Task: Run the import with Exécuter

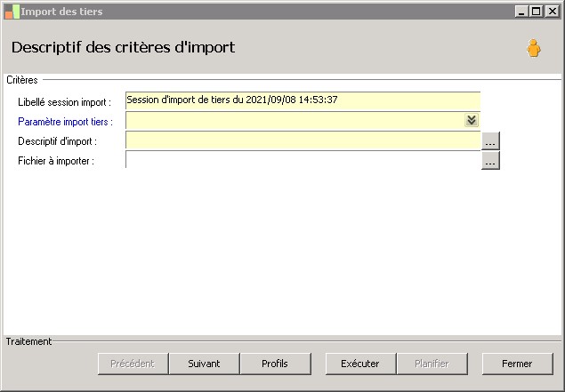Action: pyautogui.click(x=360, y=364)
